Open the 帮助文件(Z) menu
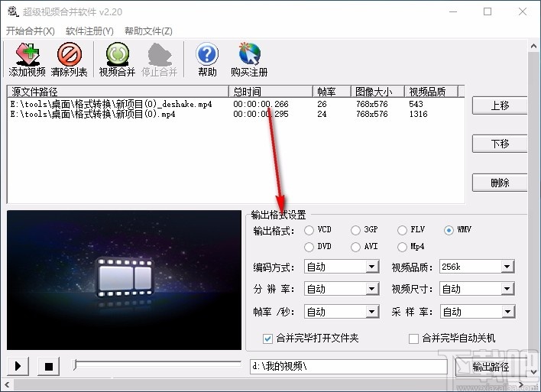 148,31
